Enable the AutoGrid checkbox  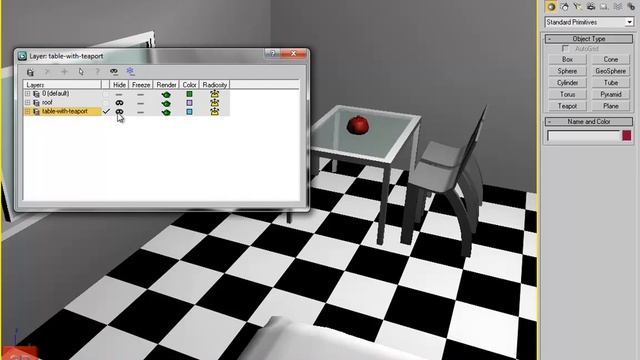(x=565, y=49)
